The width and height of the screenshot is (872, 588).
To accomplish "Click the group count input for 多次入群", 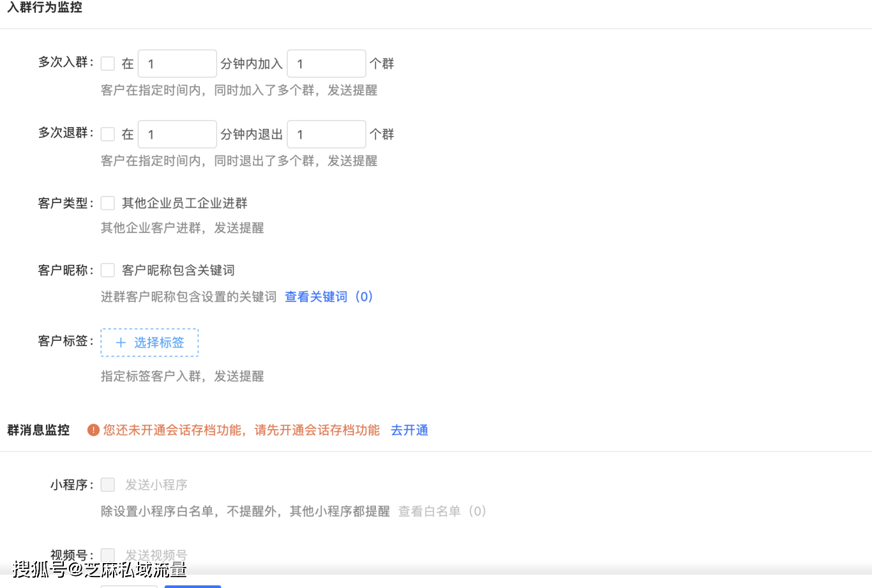I will (326, 63).
